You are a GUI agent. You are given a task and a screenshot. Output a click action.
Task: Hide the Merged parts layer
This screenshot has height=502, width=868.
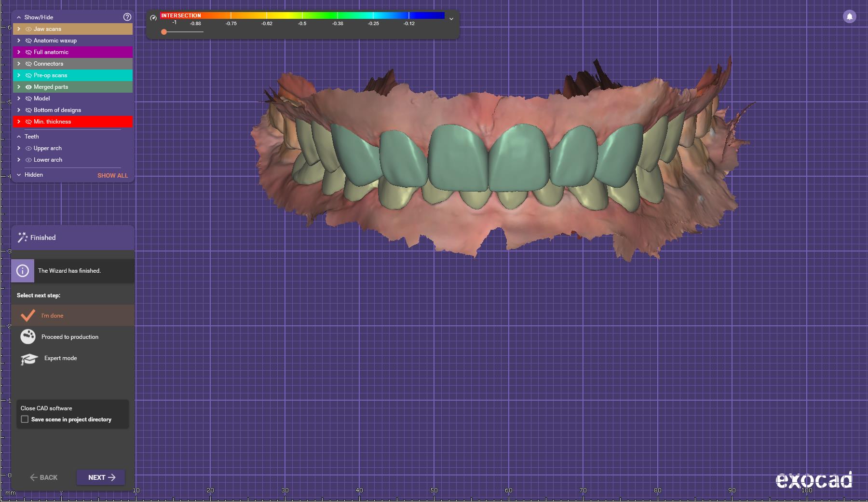point(28,87)
